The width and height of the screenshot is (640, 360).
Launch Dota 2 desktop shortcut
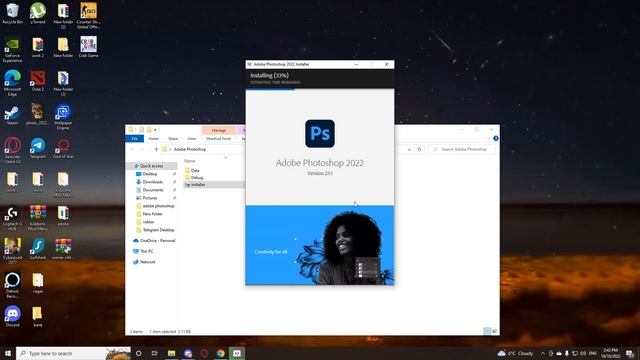[x=38, y=80]
